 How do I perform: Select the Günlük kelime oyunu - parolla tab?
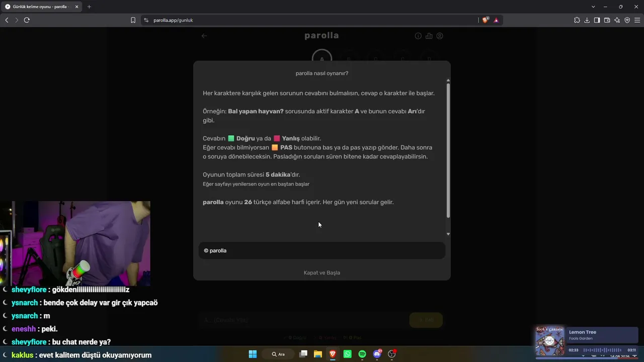click(42, 7)
